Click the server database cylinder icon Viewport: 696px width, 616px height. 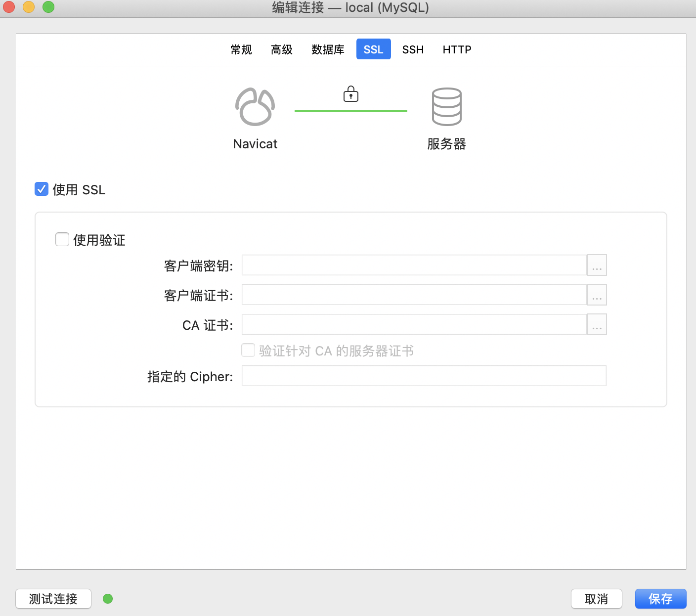click(447, 107)
